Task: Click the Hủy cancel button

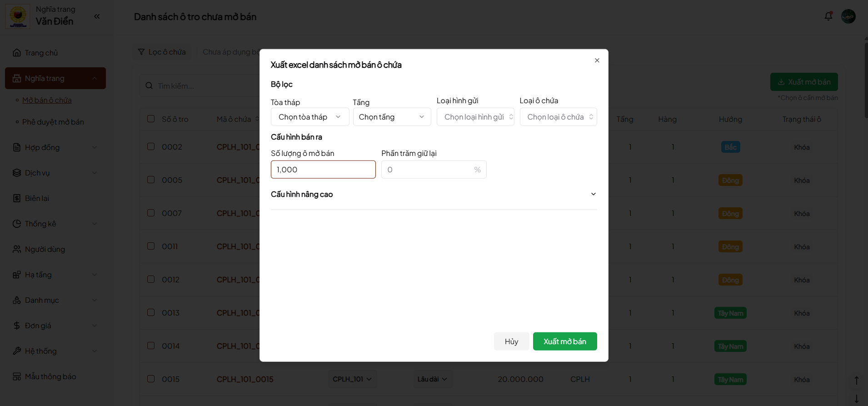Action: 511,341
